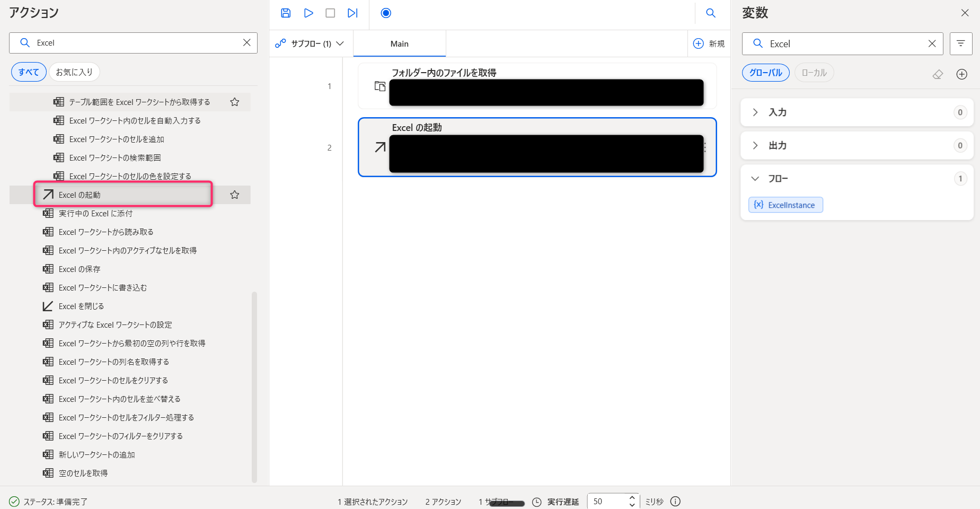Viewport: 980px width, 509px height.
Task: Favorite the Excel の起動 action star
Action: click(x=235, y=195)
